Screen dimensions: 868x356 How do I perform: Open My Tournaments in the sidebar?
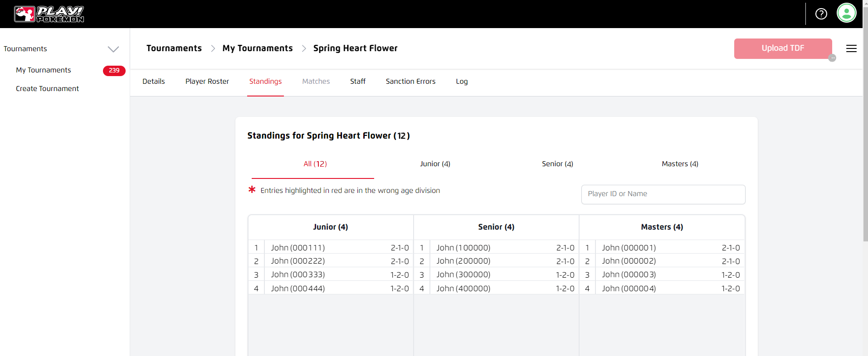(x=44, y=70)
